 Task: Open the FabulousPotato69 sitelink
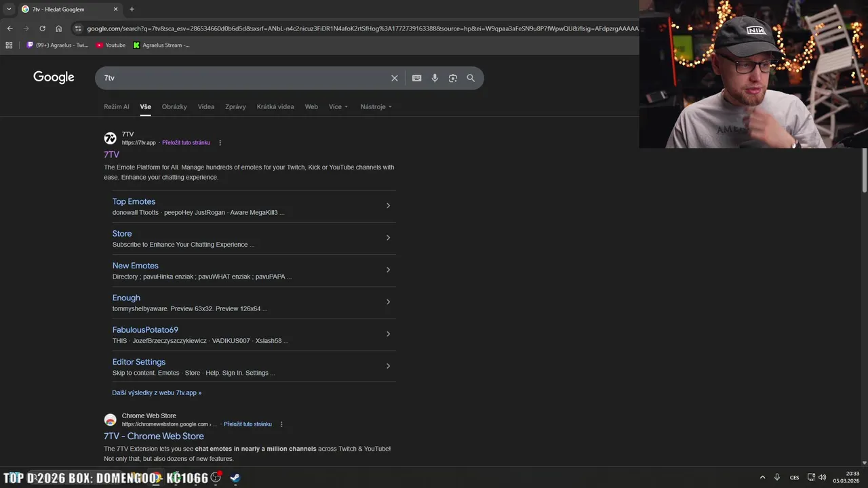145,330
